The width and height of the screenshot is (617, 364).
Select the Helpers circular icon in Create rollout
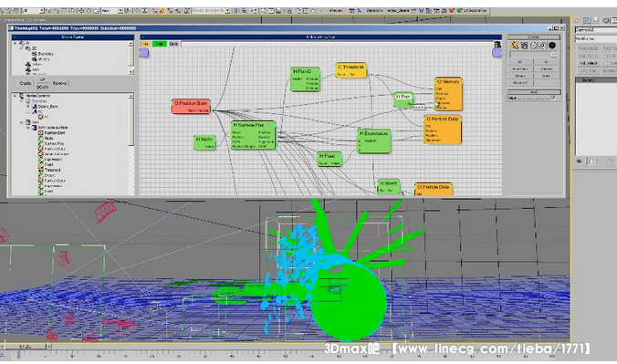point(534,46)
